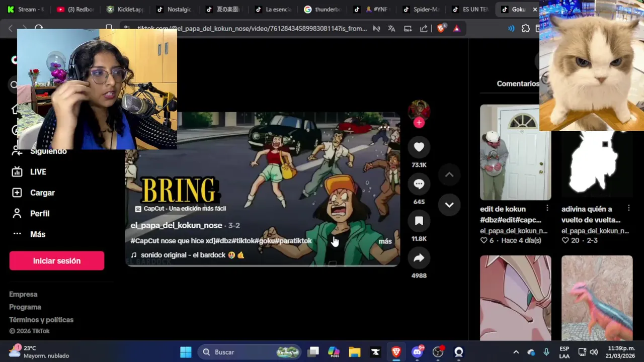Viewport: 644px width, 362px height.
Task: Switch to the Stream browser tab
Action: pyautogui.click(x=25, y=9)
